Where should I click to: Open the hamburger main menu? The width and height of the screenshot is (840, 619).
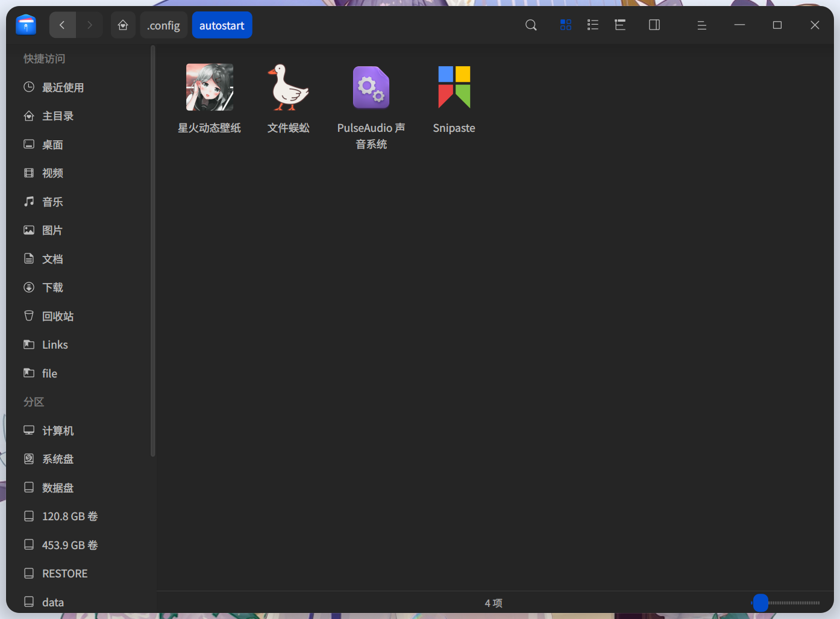tap(701, 25)
